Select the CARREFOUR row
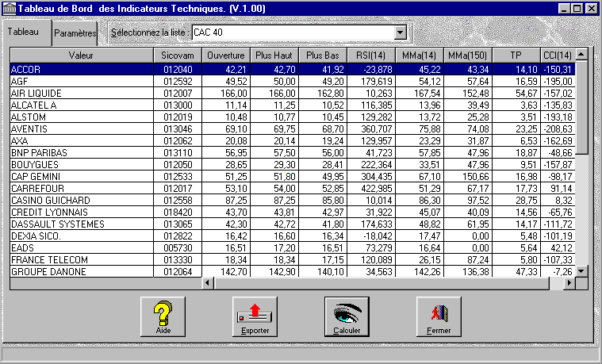Viewport: 602px width, 364px height. click(x=293, y=188)
